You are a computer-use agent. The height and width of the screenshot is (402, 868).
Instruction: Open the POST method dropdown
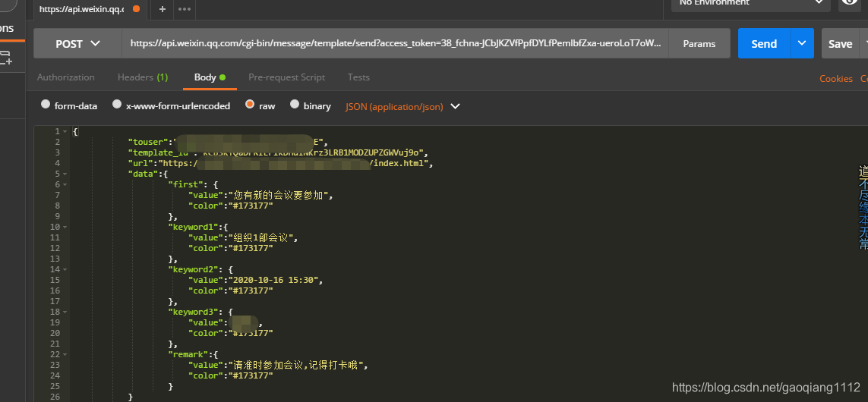pyautogui.click(x=77, y=44)
